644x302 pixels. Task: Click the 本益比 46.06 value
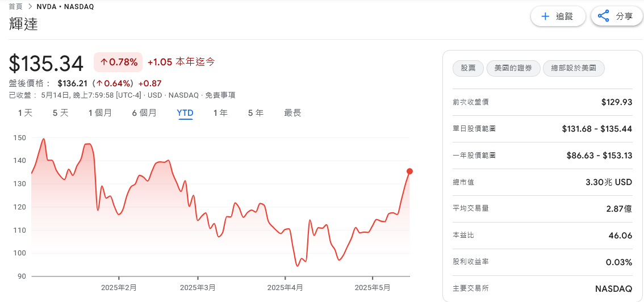[620, 235]
